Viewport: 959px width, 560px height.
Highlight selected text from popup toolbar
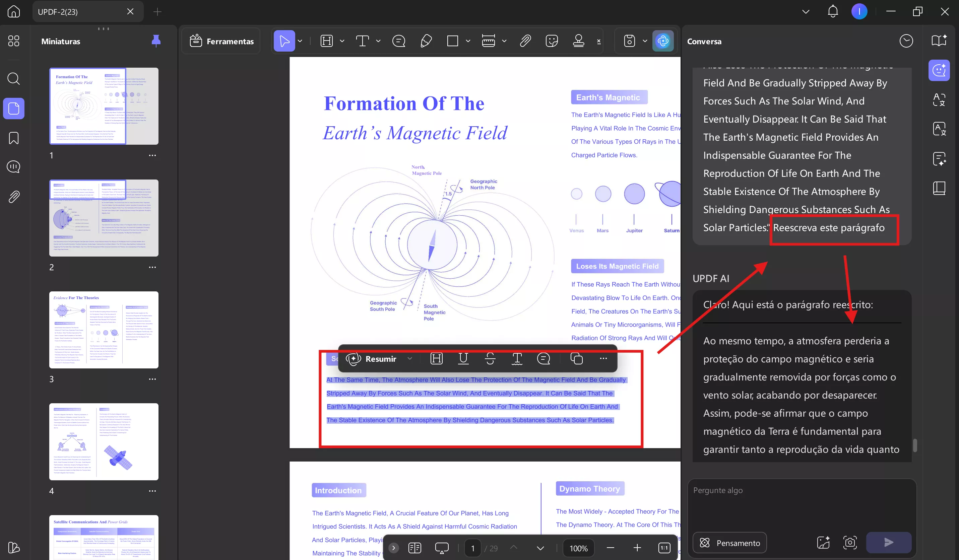[436, 358]
